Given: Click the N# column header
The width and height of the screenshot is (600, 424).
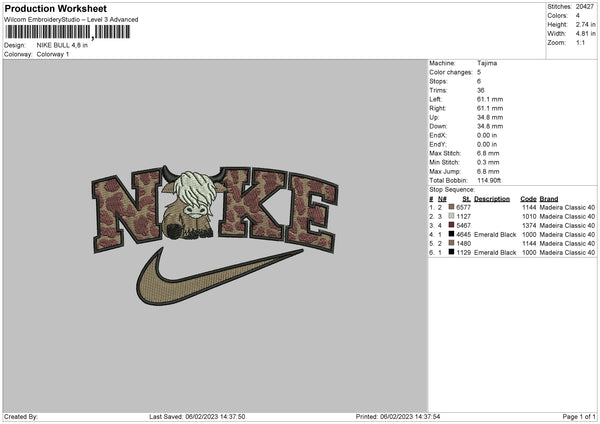Looking at the screenshot, I should pyautogui.click(x=442, y=199).
